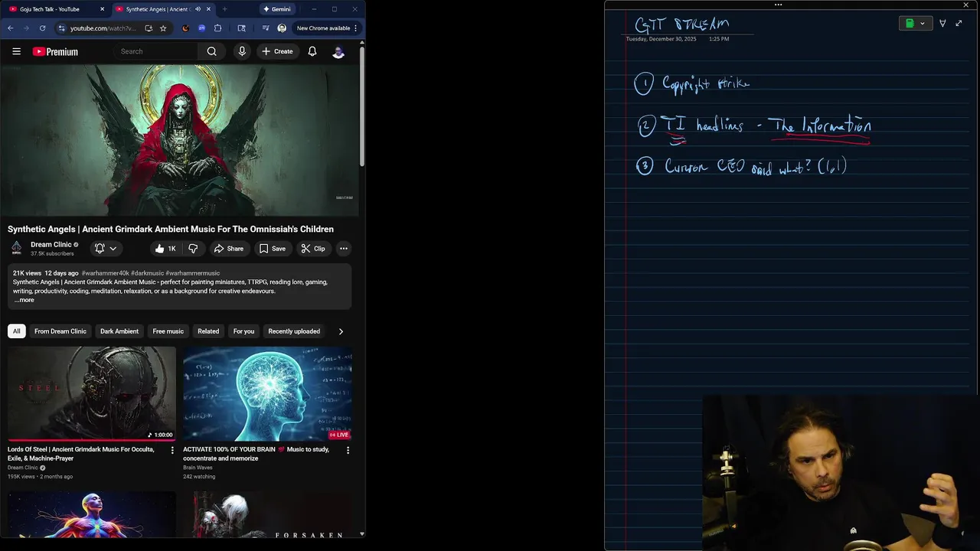The width and height of the screenshot is (980, 551).
Task: Open YouTube notifications bell in the header
Action: click(x=312, y=51)
